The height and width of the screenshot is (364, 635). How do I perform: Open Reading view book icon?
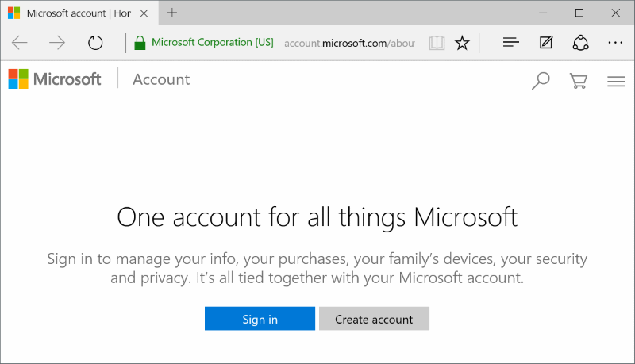pyautogui.click(x=437, y=43)
